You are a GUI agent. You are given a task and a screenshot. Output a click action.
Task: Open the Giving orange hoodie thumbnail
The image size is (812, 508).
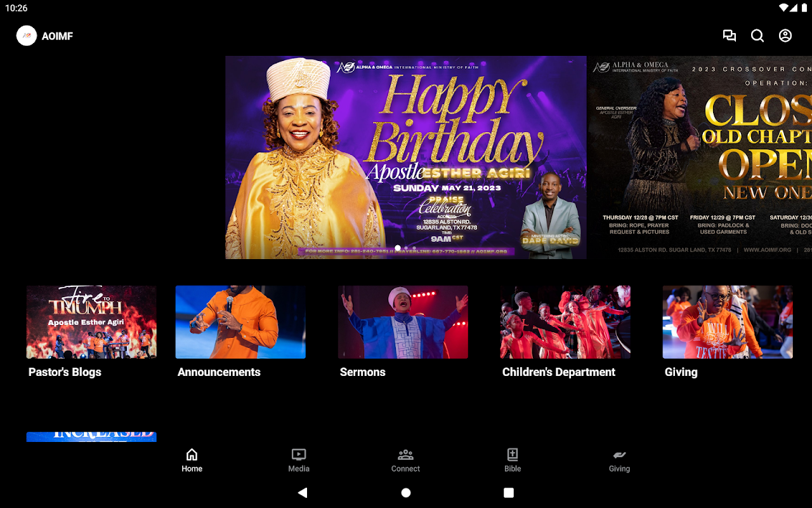point(728,322)
